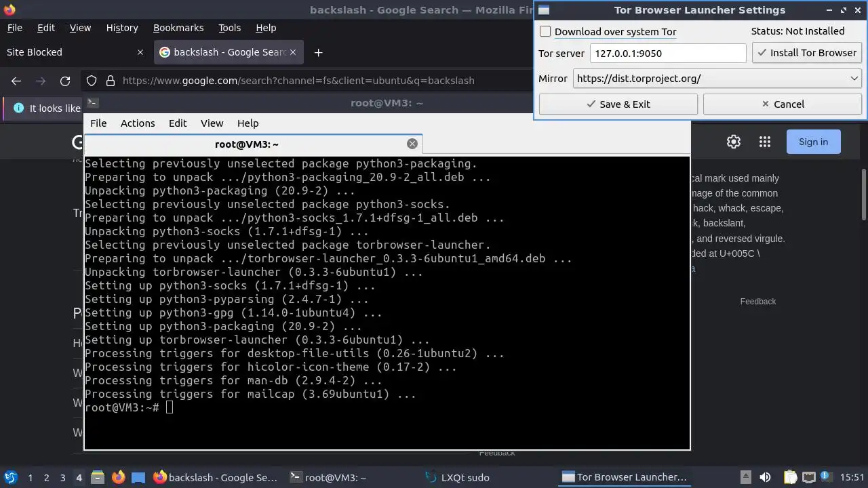Open the file manager taskbar launcher
Viewport: 868px width, 488px height.
[97, 478]
